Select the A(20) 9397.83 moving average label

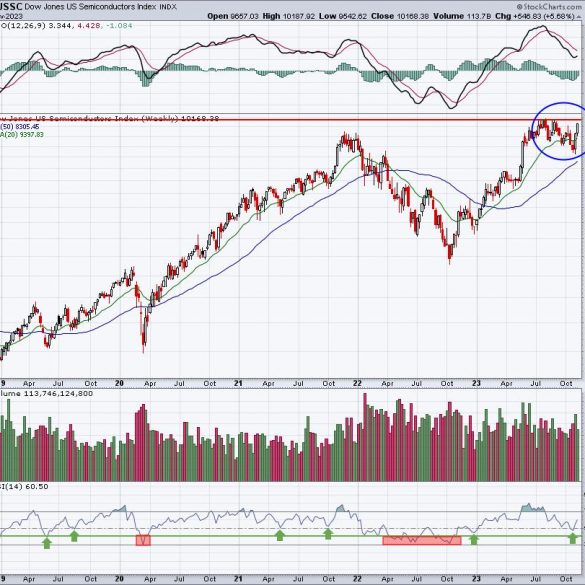(22, 134)
